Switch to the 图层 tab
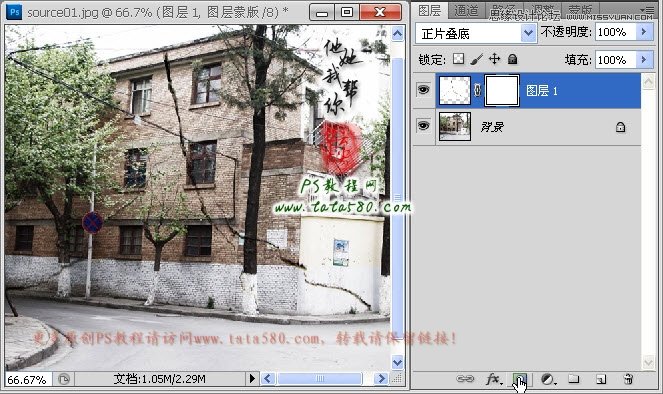The image size is (663, 394). pyautogui.click(x=430, y=10)
